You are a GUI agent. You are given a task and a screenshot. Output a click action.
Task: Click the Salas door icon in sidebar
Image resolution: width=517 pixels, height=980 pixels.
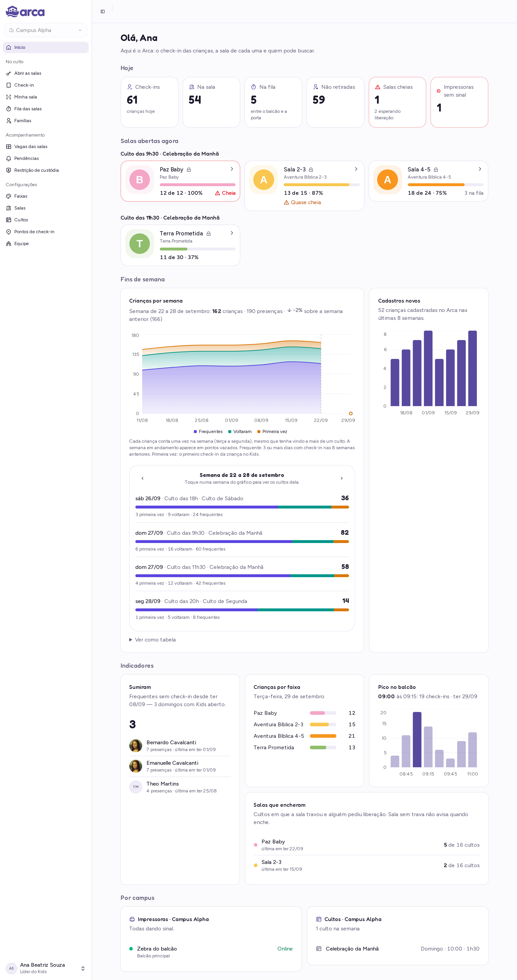(8, 208)
